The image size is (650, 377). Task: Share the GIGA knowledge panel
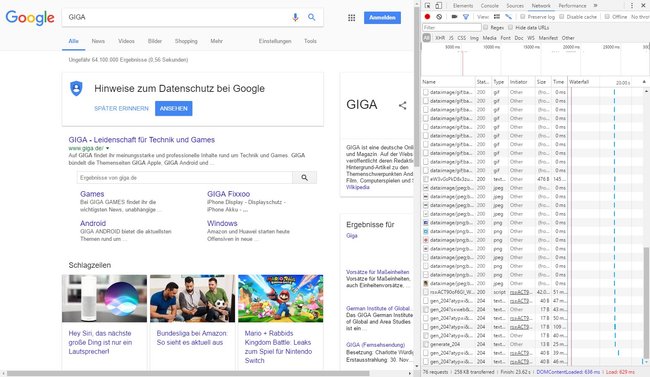tap(403, 105)
